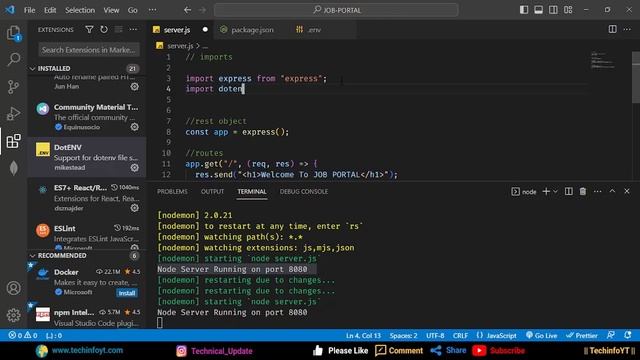Open the hidden menus ellipsis in menu bar
The image size is (640, 360).
pos(152,10)
